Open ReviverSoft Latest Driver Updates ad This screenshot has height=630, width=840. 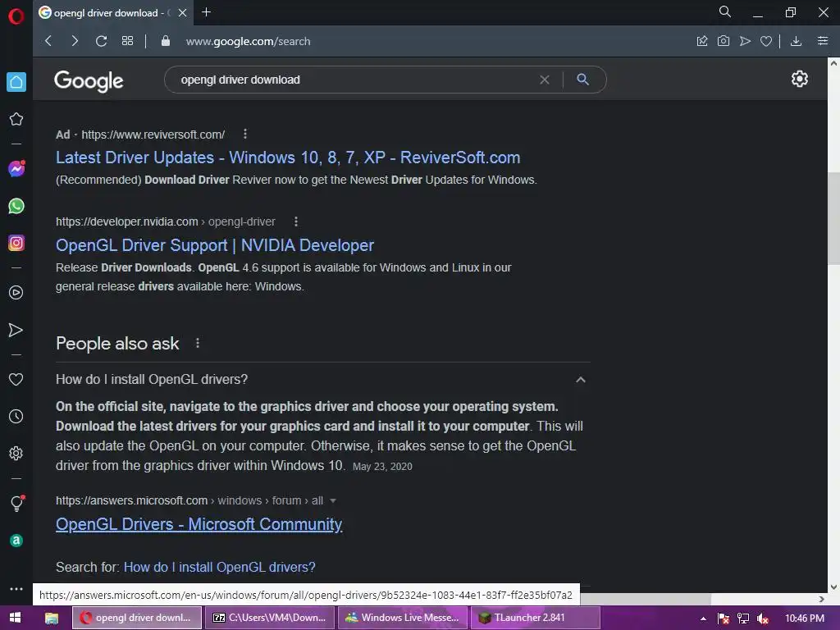point(288,157)
